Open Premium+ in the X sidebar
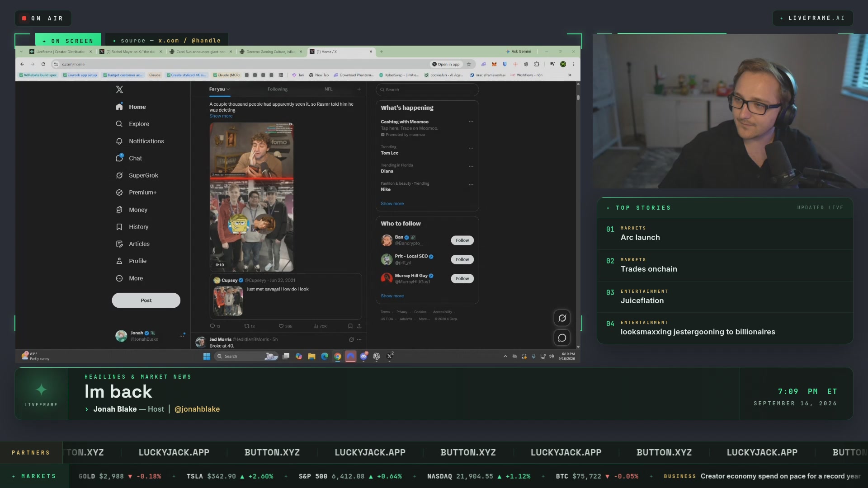Viewport: 868px width, 488px height. pos(136,192)
